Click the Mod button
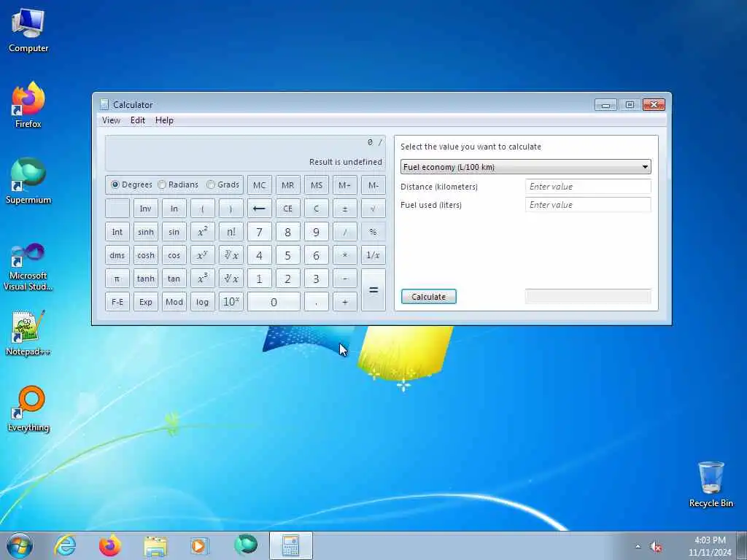747x560 pixels. click(x=174, y=302)
